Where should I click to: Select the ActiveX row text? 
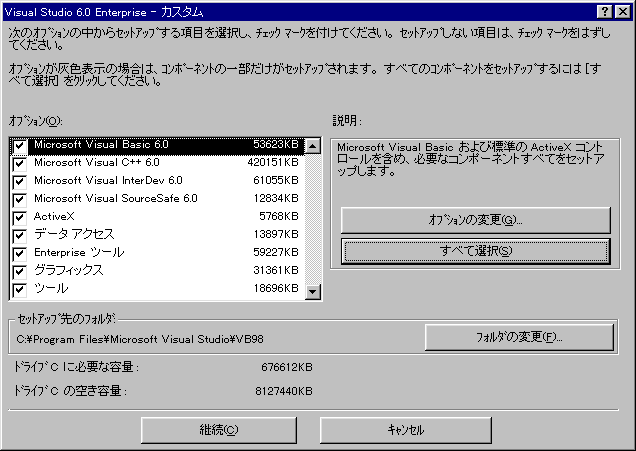(54, 217)
